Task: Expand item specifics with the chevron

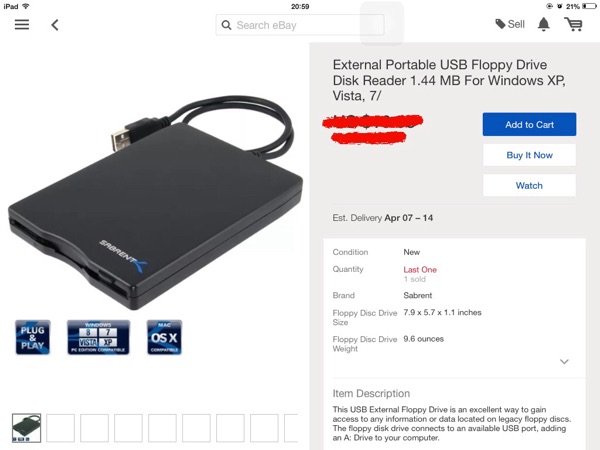Action: click(x=564, y=361)
